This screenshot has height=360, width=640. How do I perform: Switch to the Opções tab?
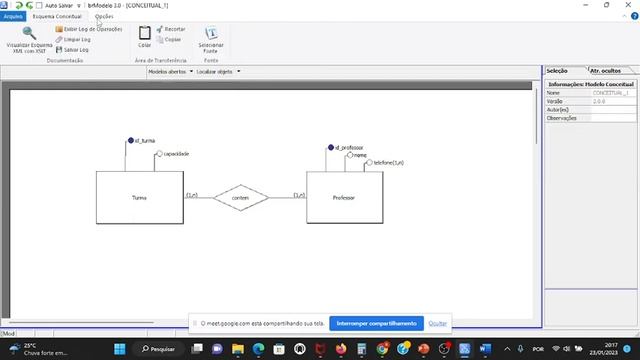[x=104, y=16]
